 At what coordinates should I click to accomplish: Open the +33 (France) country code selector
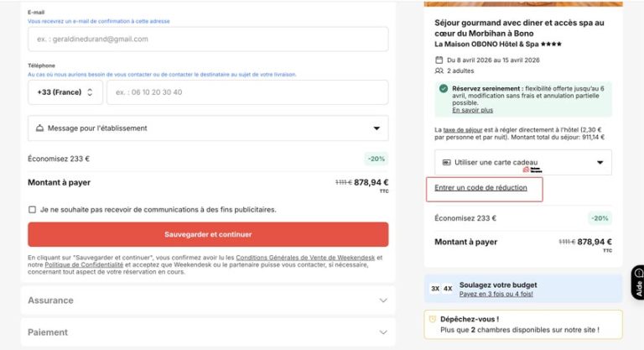pyautogui.click(x=65, y=92)
